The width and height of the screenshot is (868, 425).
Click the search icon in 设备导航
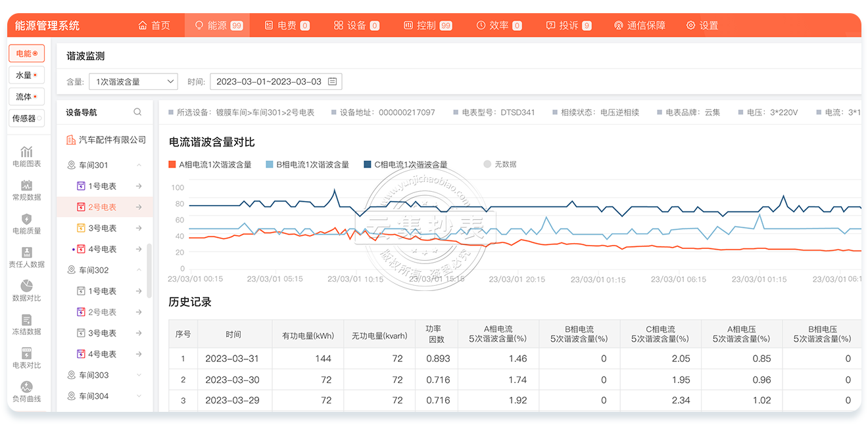(137, 112)
